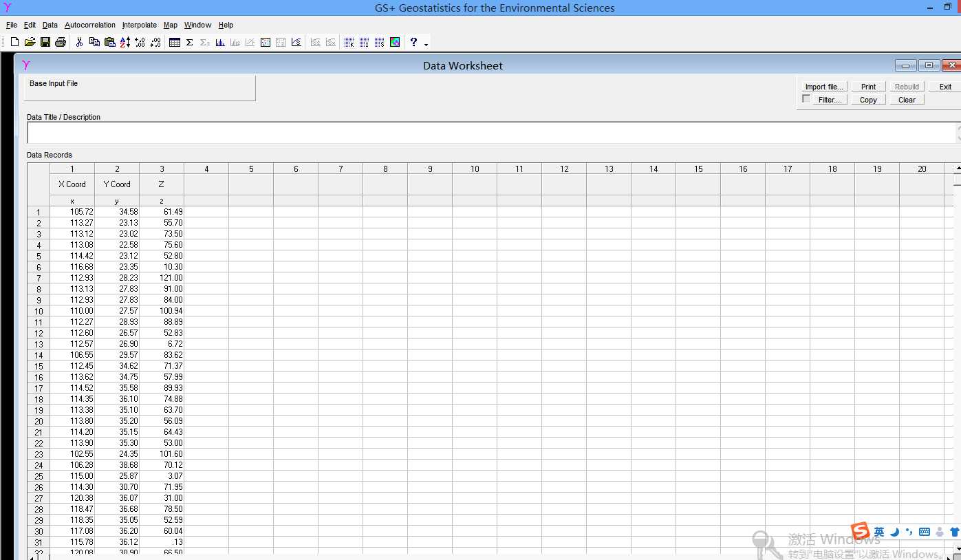Open the Edit menu
The width and height of the screenshot is (961, 560).
(x=30, y=25)
